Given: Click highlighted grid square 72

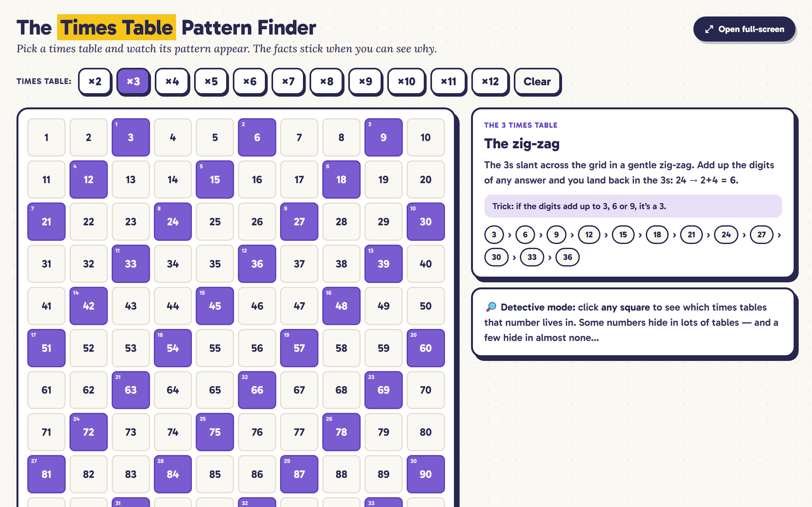Looking at the screenshot, I should pos(88,432).
